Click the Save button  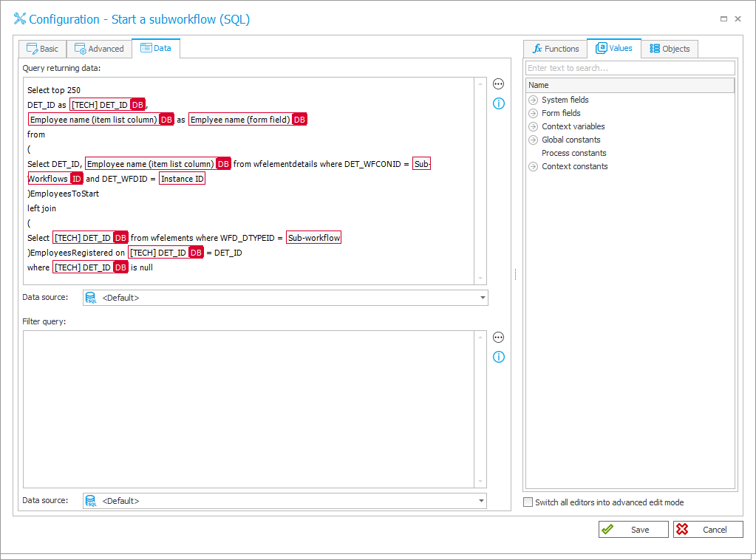pyautogui.click(x=633, y=529)
